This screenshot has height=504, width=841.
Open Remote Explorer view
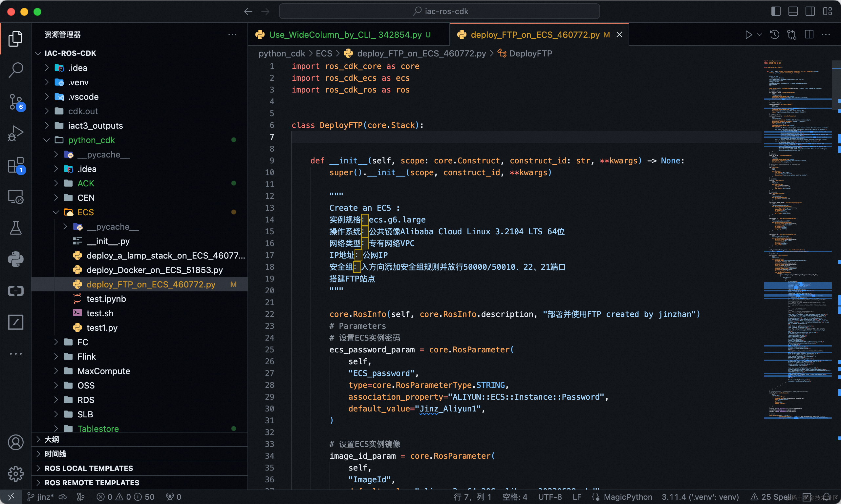point(16,196)
